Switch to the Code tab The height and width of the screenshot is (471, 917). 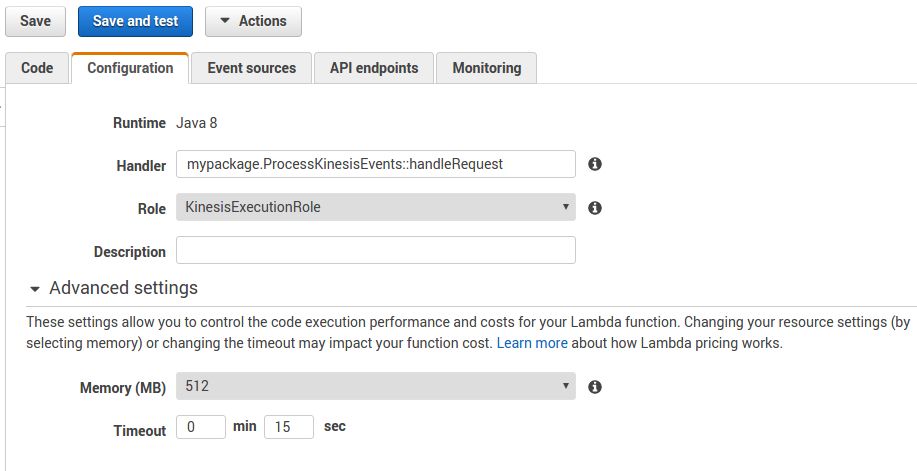(x=37, y=68)
